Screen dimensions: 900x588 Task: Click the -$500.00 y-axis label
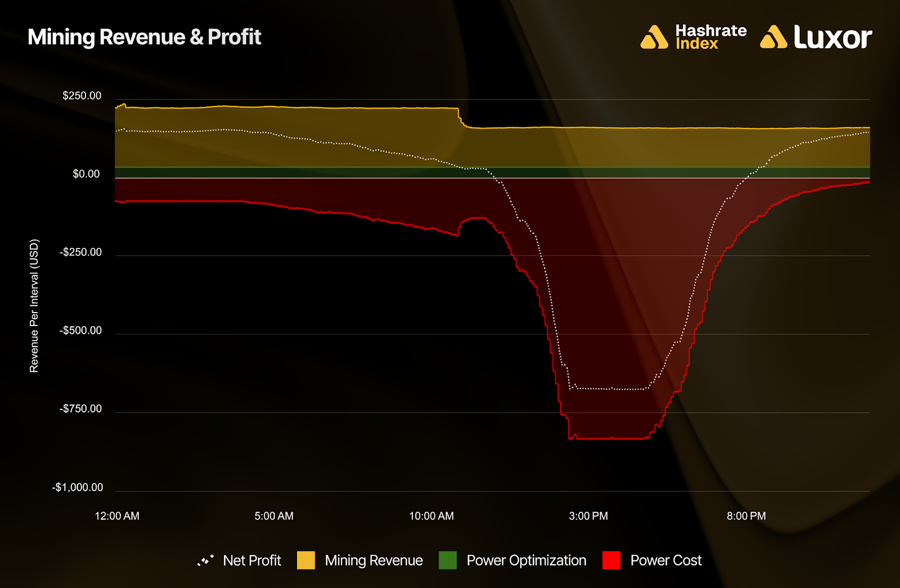tap(81, 331)
